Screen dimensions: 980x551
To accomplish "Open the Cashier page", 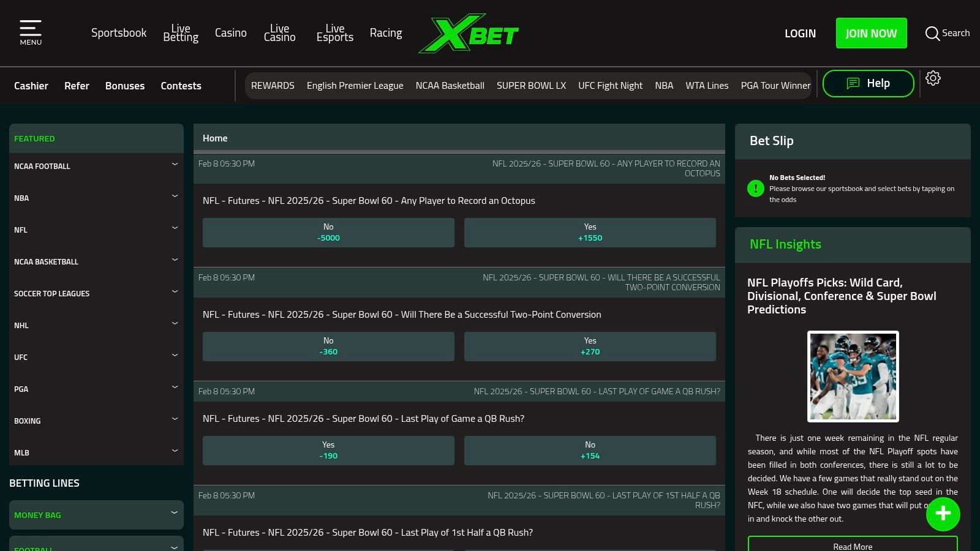I will click(x=31, y=86).
